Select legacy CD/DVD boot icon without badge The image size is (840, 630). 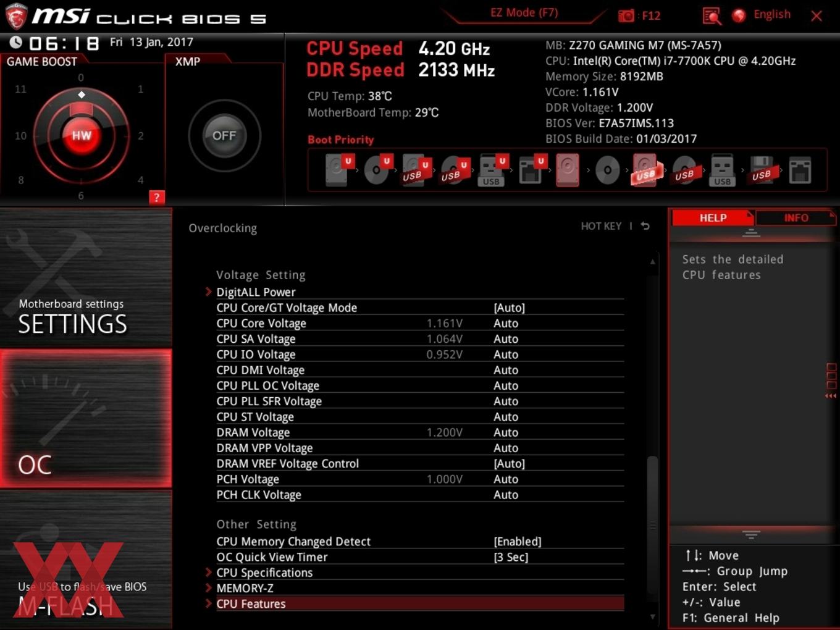(607, 170)
